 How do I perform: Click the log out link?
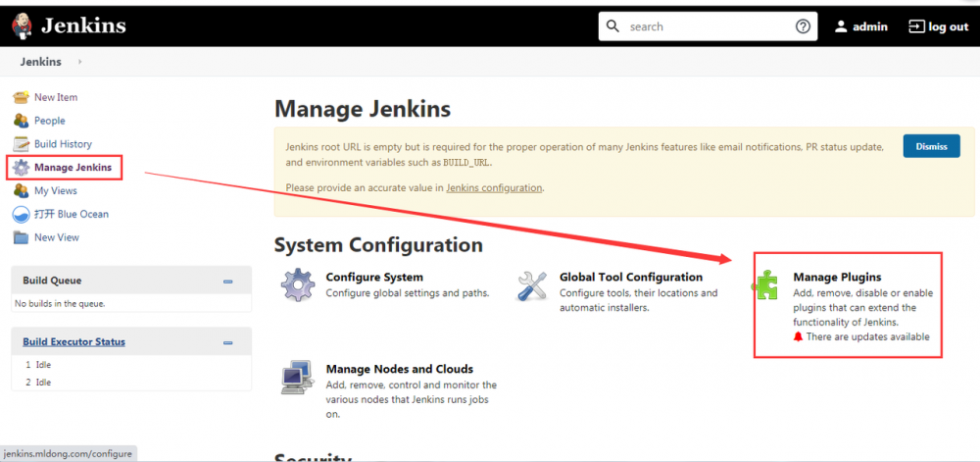point(948,26)
